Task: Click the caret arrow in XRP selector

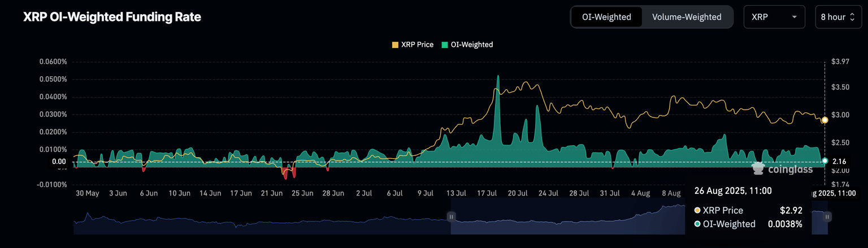Action: (795, 17)
